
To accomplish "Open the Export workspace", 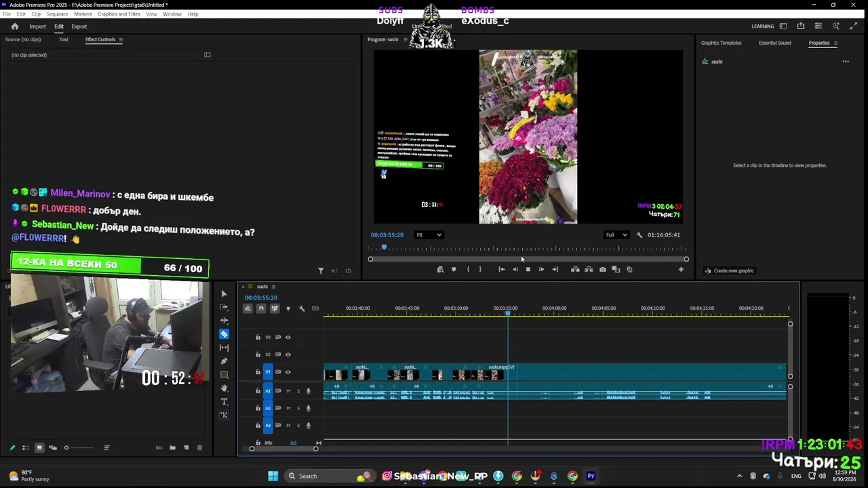I will tap(79, 26).
